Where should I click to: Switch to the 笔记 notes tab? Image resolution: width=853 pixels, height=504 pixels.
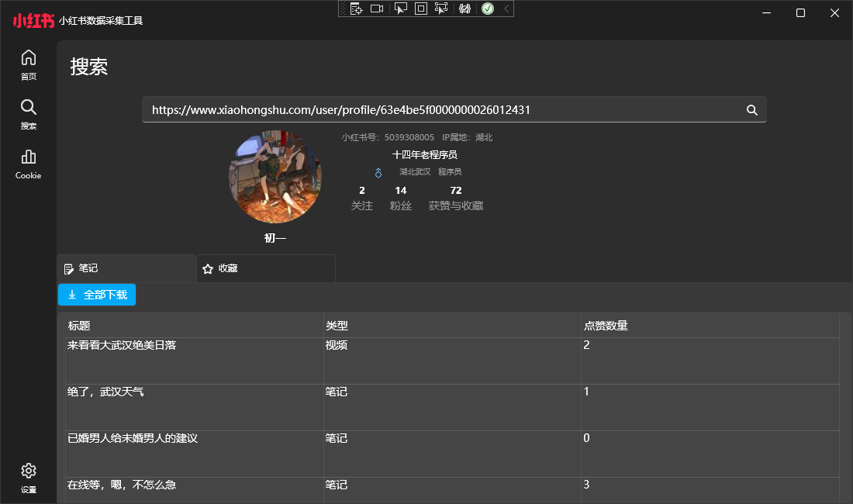pos(126,268)
